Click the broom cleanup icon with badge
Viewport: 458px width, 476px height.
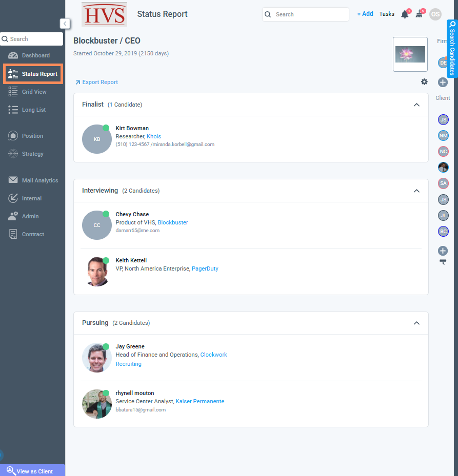[420, 14]
